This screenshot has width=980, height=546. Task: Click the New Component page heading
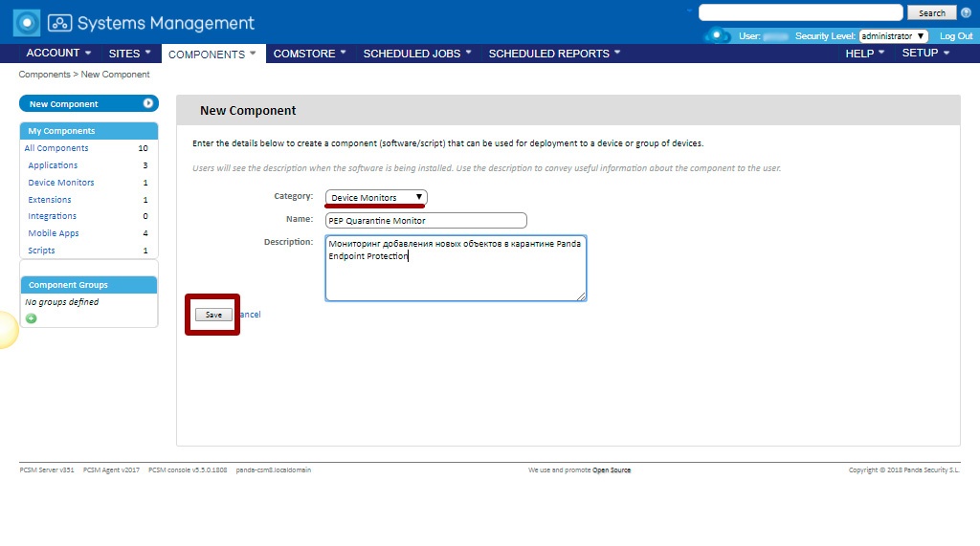click(x=248, y=111)
